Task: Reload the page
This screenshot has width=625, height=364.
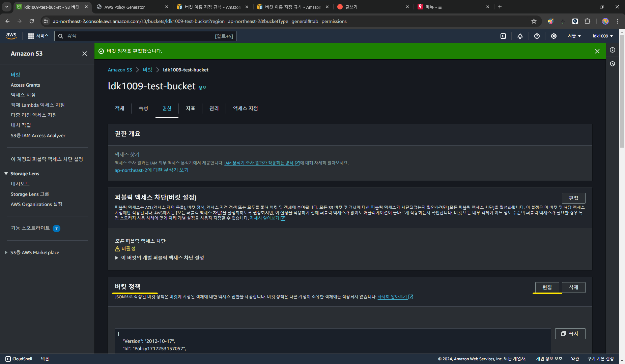Action: [32, 21]
